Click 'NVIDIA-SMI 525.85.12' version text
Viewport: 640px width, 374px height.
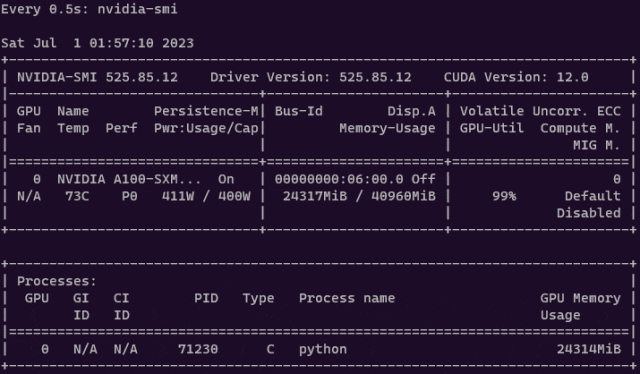point(97,77)
